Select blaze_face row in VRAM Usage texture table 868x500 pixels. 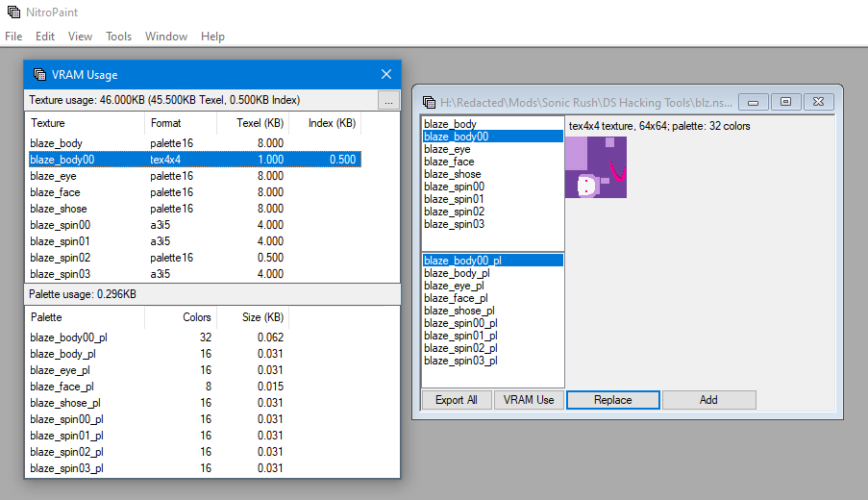pyautogui.click(x=195, y=192)
